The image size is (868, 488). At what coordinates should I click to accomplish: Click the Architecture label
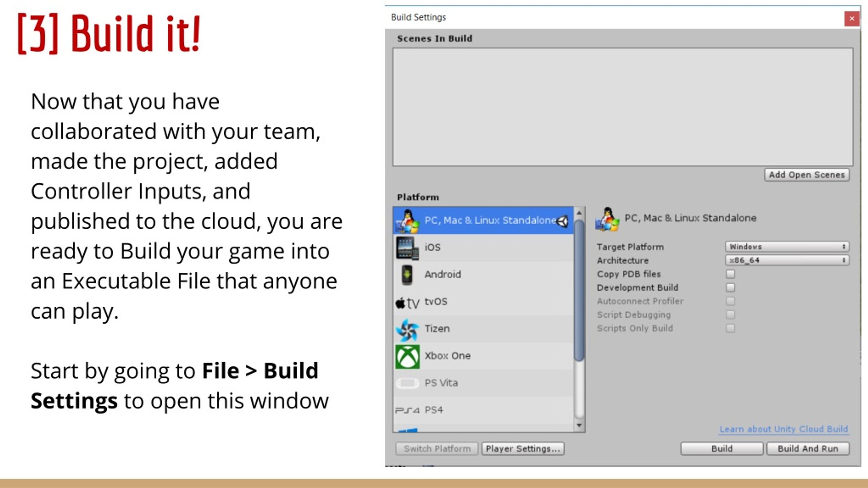tap(623, 260)
